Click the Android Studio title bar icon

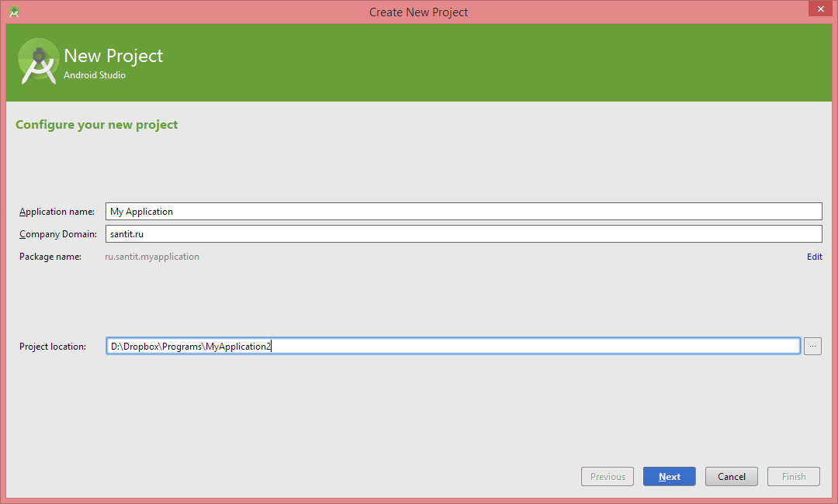(15, 12)
